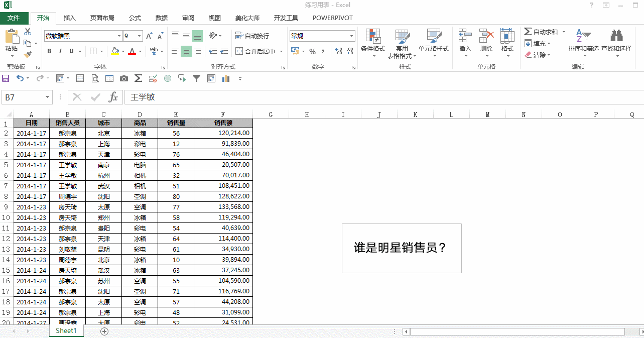This screenshot has height=338, width=644.
Task: Click the Format cells (格式) button
Action: pos(507,43)
